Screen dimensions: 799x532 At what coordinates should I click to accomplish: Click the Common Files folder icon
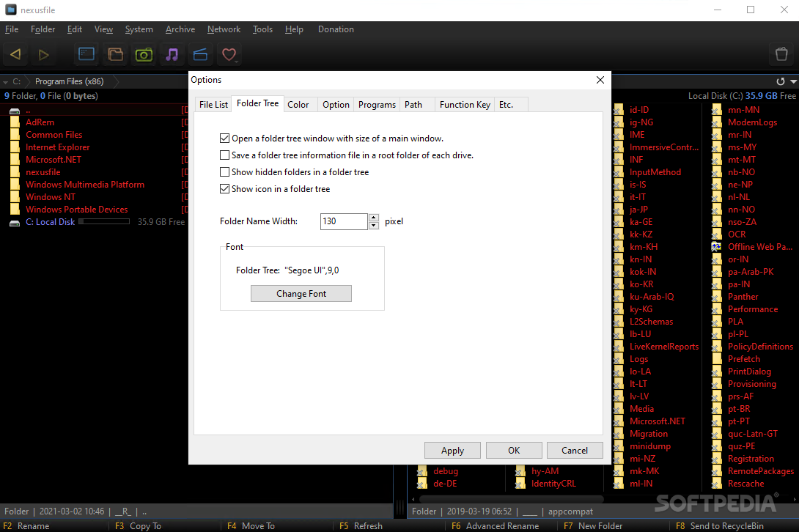[x=15, y=135]
